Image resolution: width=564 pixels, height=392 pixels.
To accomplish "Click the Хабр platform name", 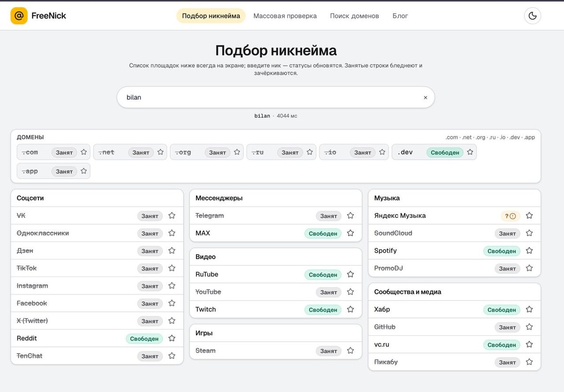I will click(x=382, y=309).
